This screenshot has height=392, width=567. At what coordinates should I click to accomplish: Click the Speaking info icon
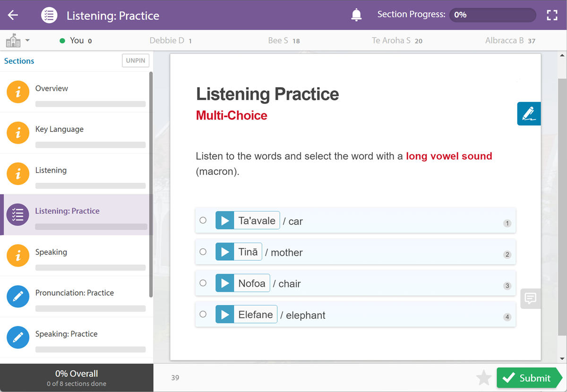click(18, 256)
